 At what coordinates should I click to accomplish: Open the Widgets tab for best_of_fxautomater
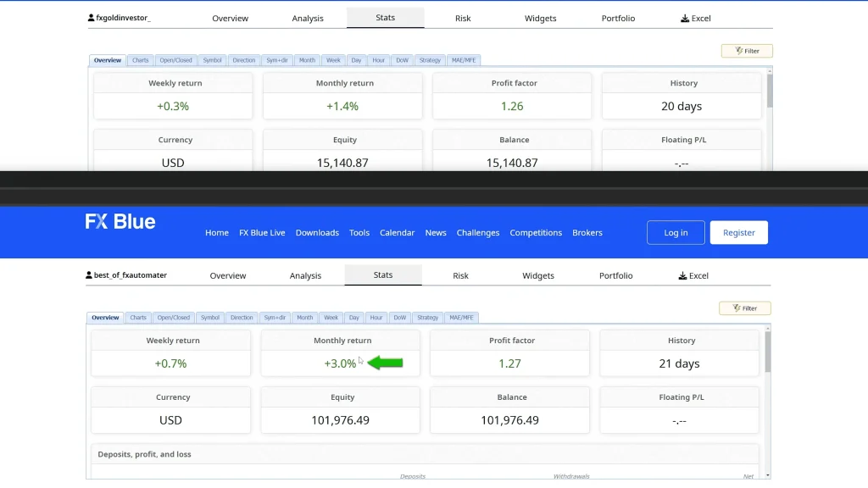(x=538, y=275)
